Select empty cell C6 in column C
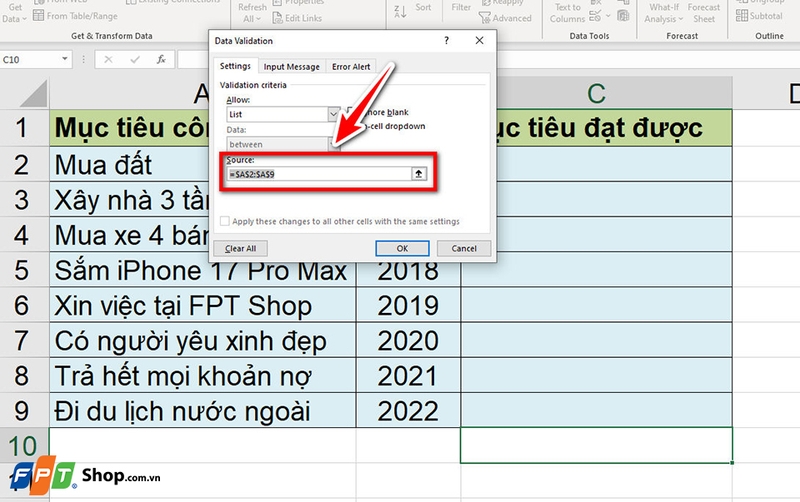 [596, 305]
